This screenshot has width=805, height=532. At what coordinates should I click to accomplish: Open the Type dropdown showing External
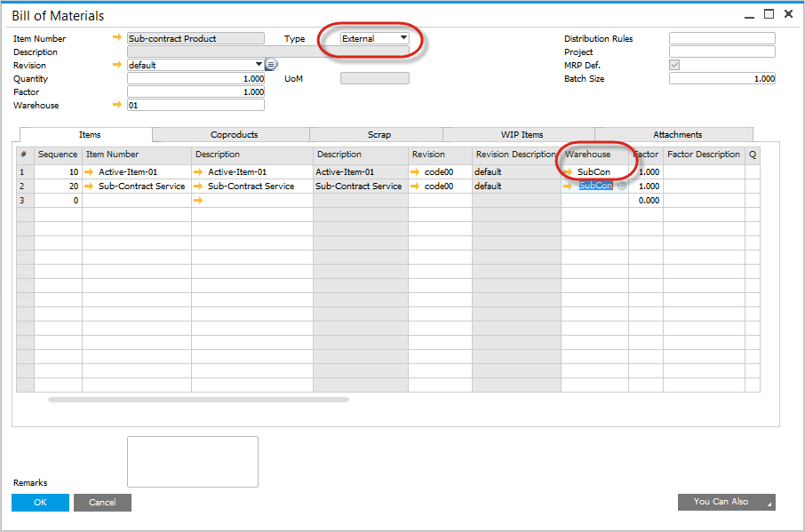[x=403, y=38]
